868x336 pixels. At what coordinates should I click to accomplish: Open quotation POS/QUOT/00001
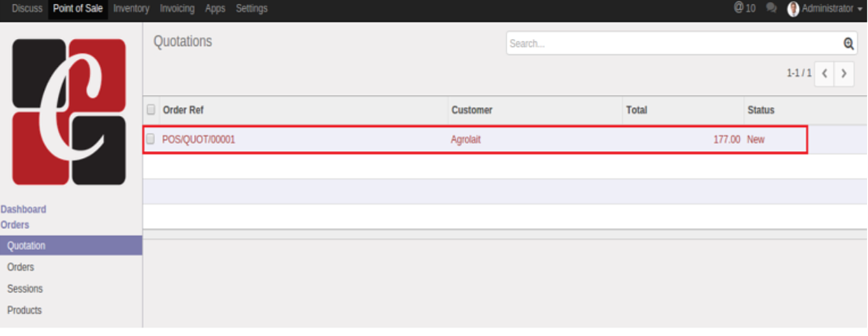click(x=198, y=139)
